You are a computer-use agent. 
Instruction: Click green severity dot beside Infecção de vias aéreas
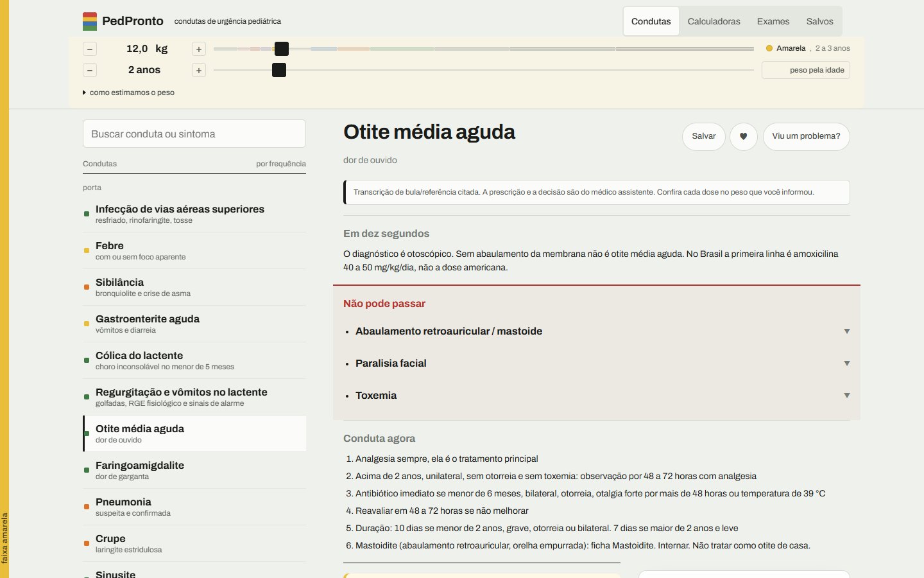[x=87, y=214]
